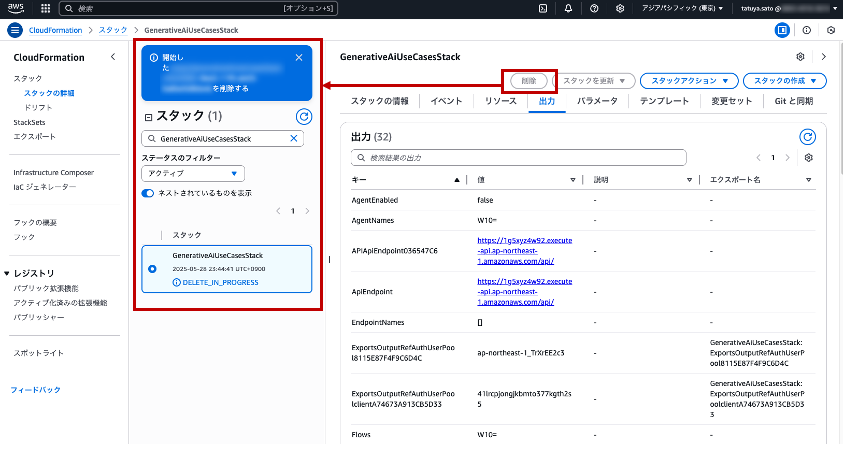Refresh the stack list

point(304,117)
